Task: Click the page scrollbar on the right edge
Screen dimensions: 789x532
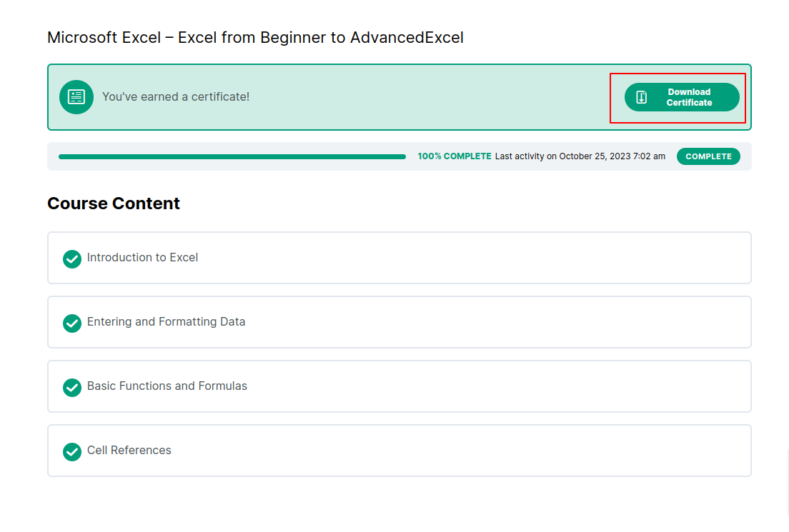Action: pos(788,486)
